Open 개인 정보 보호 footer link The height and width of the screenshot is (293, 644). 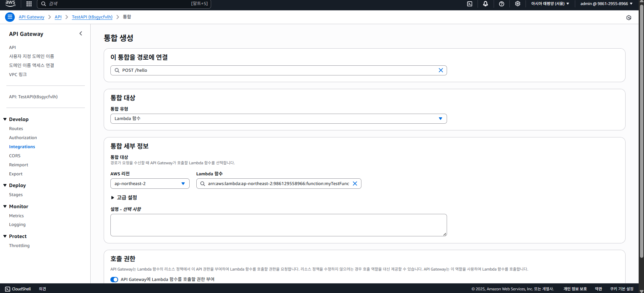pos(575,289)
